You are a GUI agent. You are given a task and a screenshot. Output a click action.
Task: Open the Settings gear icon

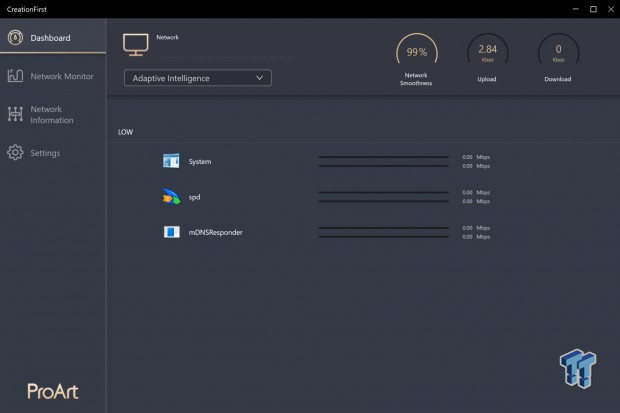tap(15, 152)
